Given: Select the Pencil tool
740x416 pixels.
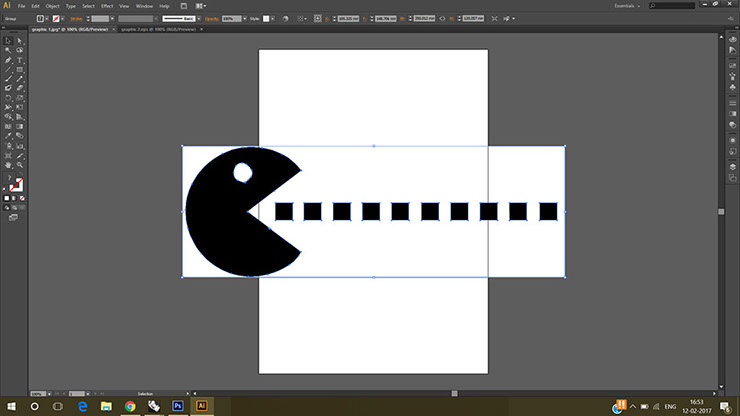Looking at the screenshot, I should click(x=20, y=79).
